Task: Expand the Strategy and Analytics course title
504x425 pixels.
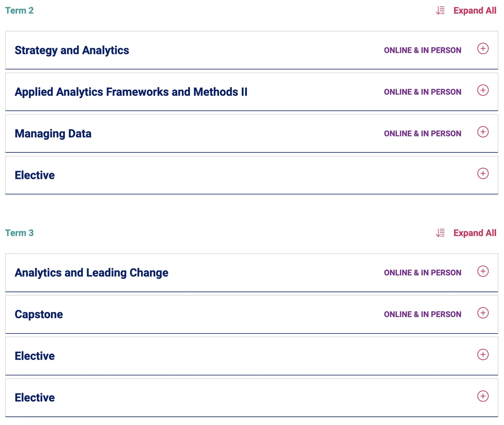Action: click(72, 50)
